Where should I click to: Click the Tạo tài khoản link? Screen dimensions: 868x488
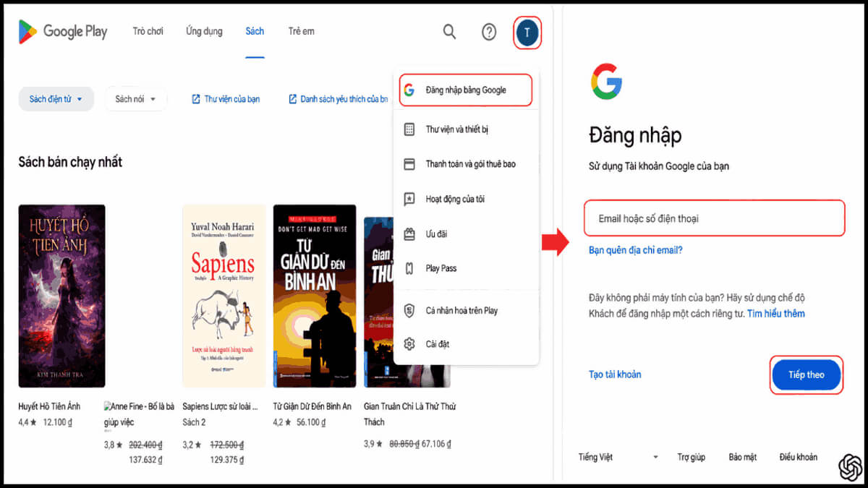pos(615,374)
